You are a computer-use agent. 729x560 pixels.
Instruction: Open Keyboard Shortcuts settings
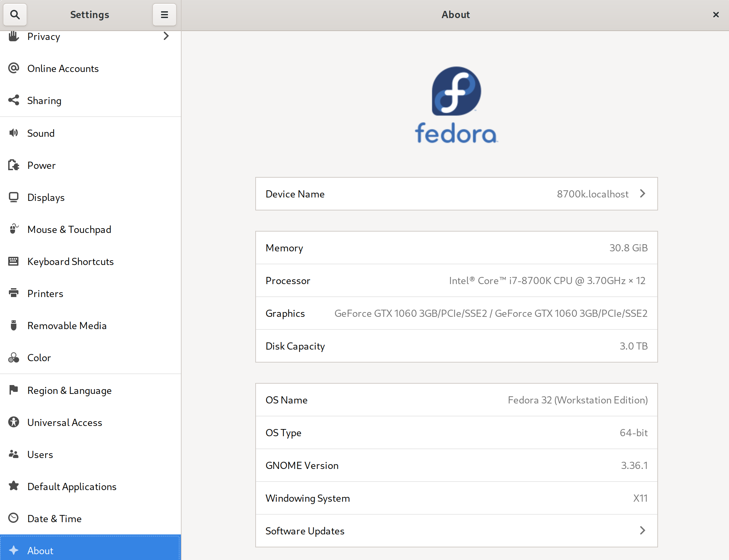(90, 262)
